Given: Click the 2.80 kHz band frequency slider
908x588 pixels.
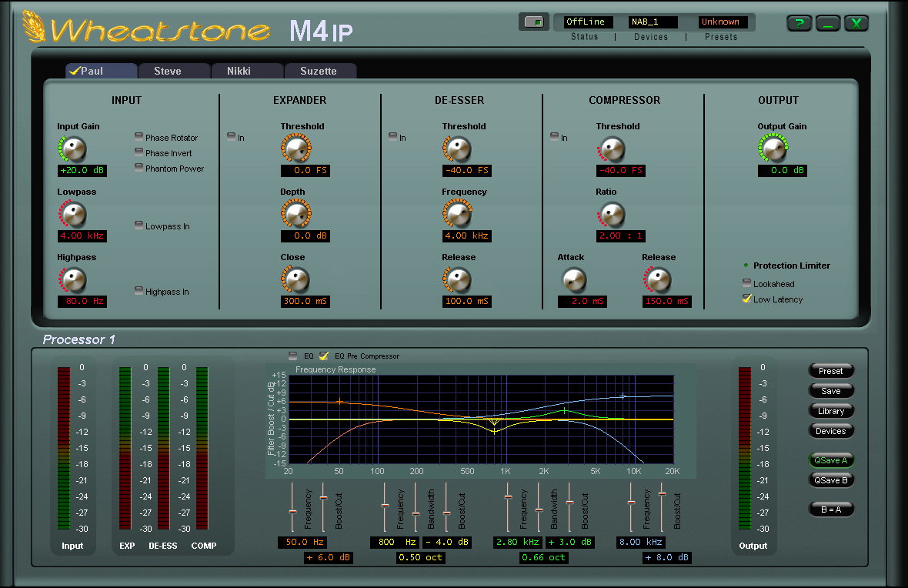Looking at the screenshot, I should click(508, 507).
